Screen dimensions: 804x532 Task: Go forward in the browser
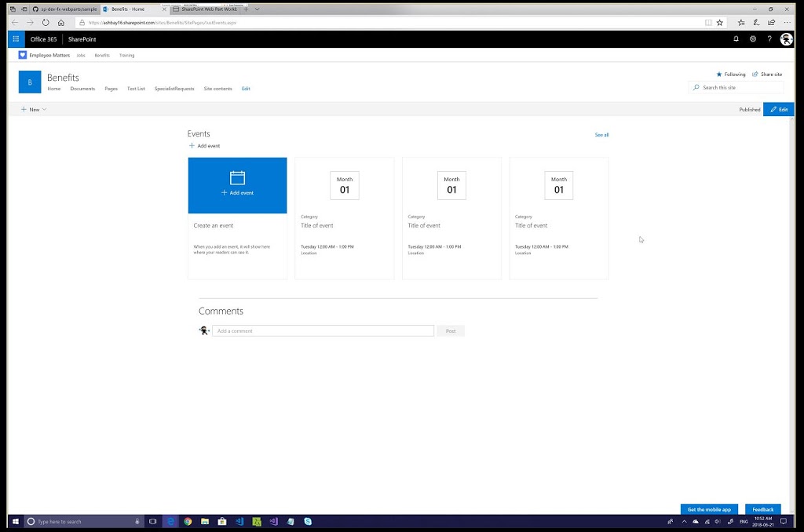31,23
